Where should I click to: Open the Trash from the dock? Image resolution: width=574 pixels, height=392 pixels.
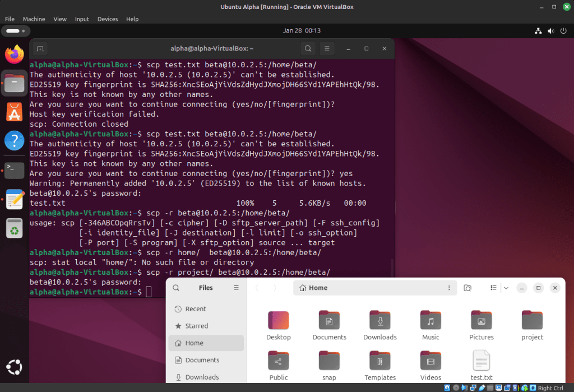(x=15, y=228)
